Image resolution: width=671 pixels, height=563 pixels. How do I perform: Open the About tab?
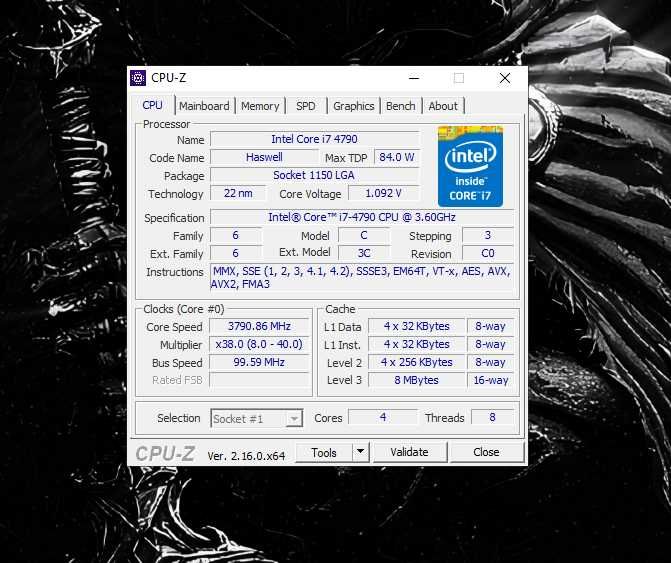pos(443,106)
